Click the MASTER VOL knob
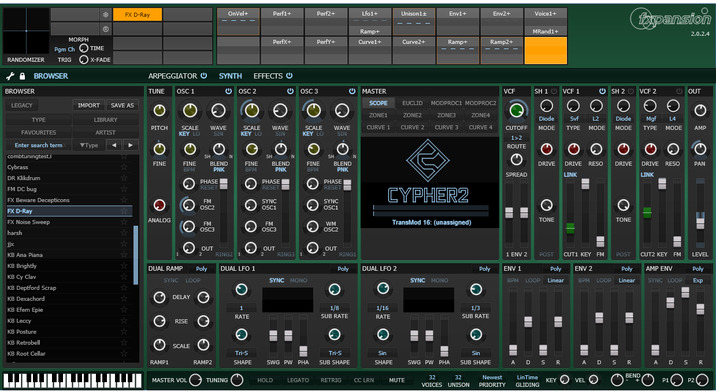This screenshot has width=716, height=392. [x=195, y=380]
